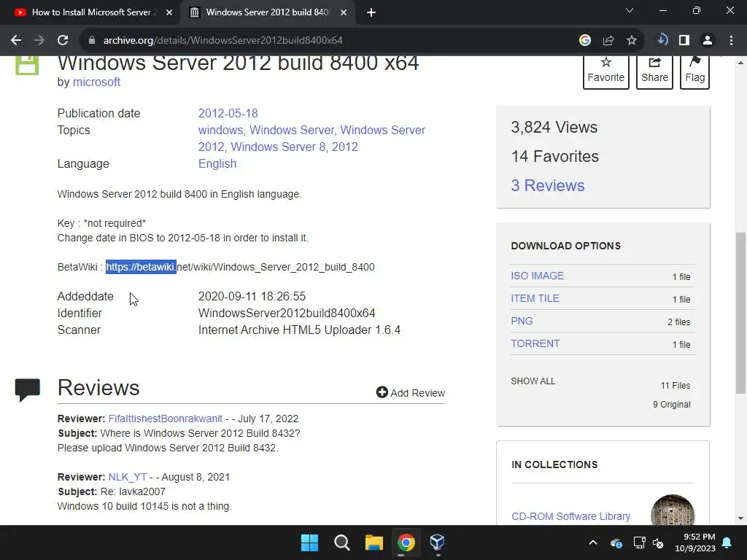Click the browser back arrow
Screen dimensions: 747x560
[16, 41]
